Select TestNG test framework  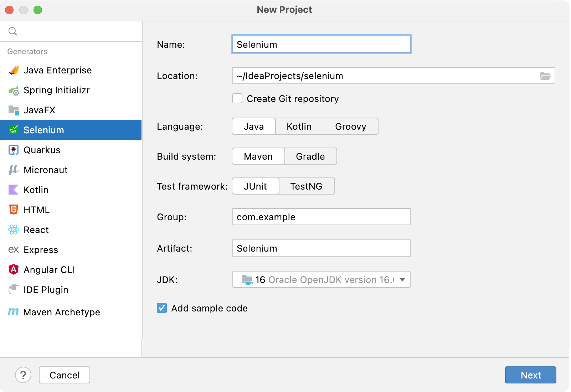point(307,186)
